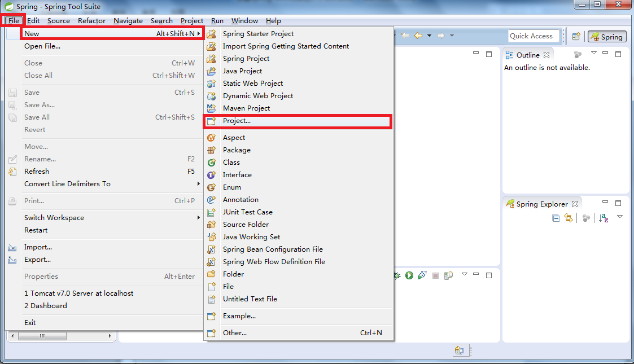
Task: Click the Open Perspective icon
Action: click(576, 36)
